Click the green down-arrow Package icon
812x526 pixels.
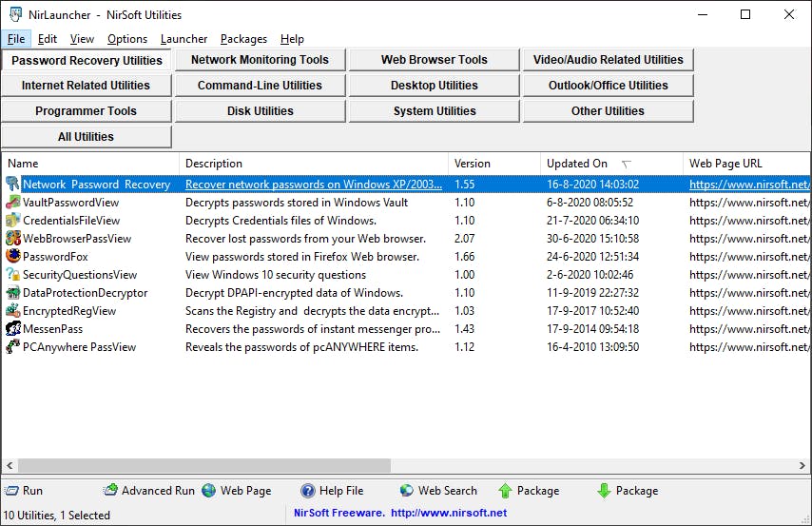pos(604,491)
